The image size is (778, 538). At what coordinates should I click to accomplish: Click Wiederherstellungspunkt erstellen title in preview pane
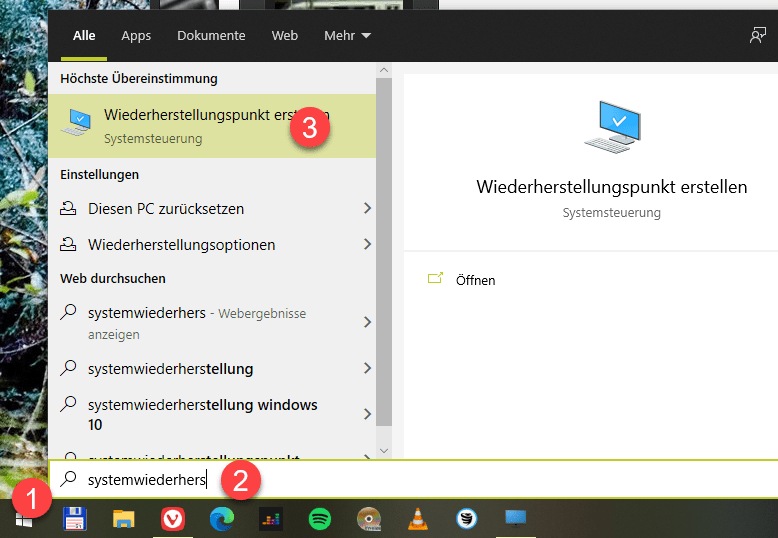pyautogui.click(x=612, y=187)
